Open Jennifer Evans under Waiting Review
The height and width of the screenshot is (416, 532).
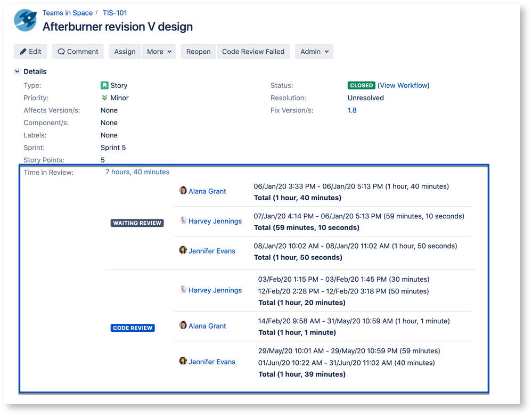coord(212,251)
